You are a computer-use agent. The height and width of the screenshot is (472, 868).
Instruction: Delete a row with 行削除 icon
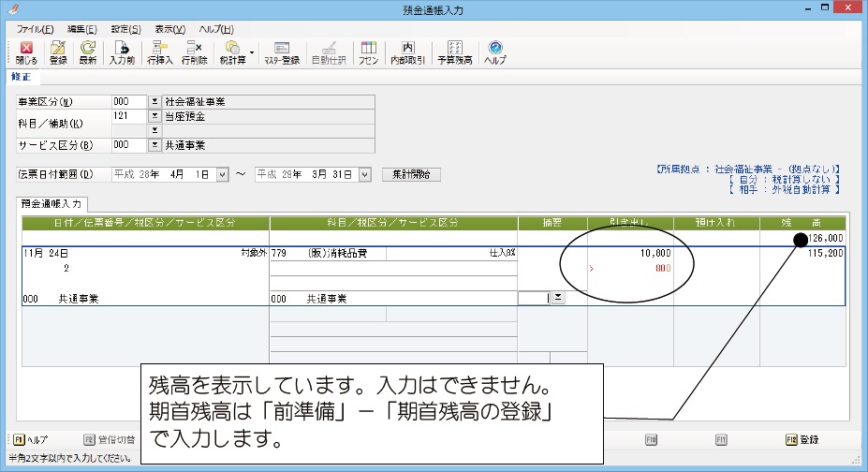194,52
